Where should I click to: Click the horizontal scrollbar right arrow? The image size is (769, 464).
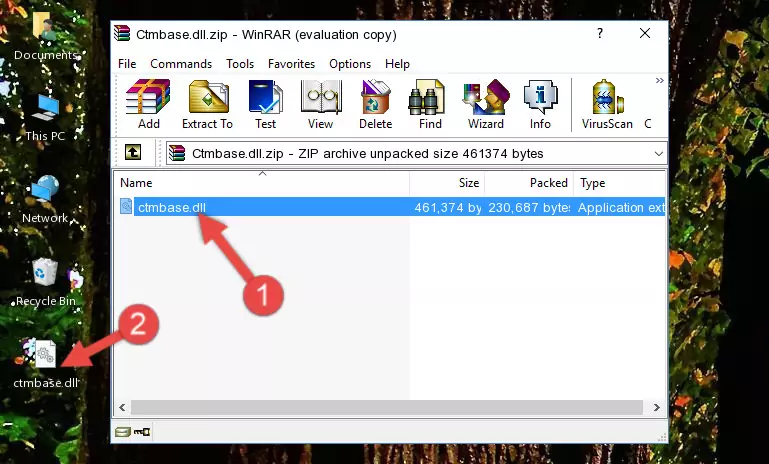click(656, 407)
